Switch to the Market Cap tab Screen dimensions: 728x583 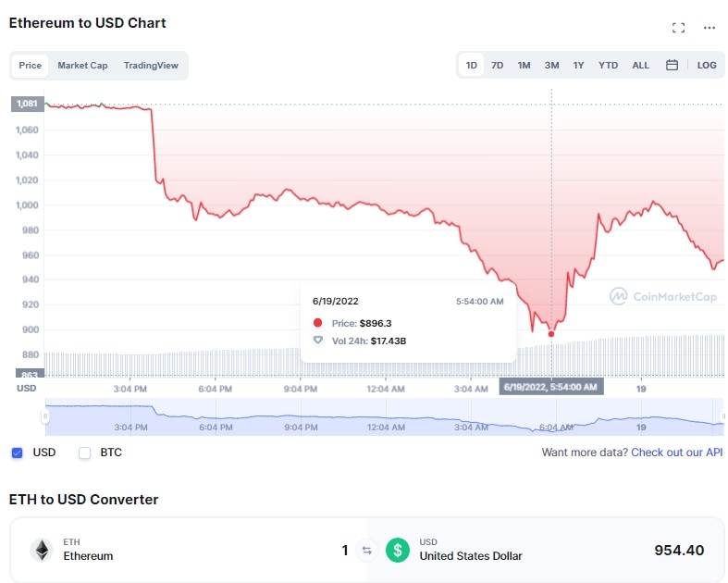coord(82,66)
